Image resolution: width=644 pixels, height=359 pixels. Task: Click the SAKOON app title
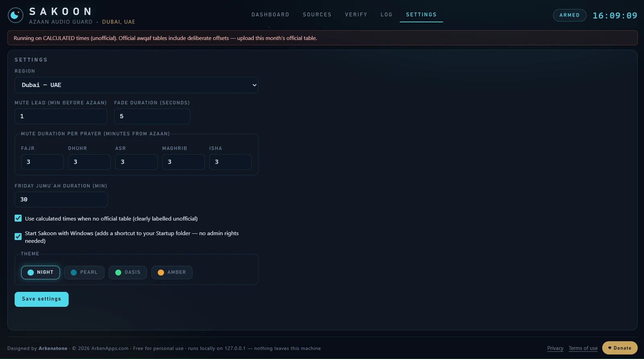(x=61, y=11)
